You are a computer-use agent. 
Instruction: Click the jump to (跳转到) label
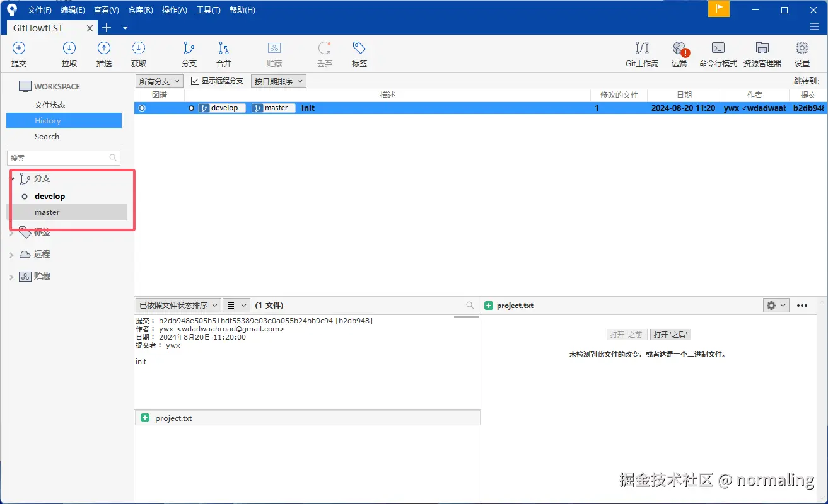coord(806,81)
